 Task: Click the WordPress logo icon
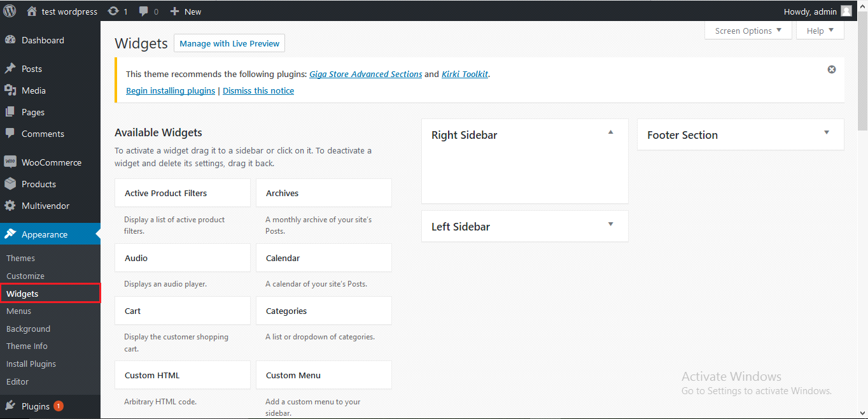(x=10, y=11)
